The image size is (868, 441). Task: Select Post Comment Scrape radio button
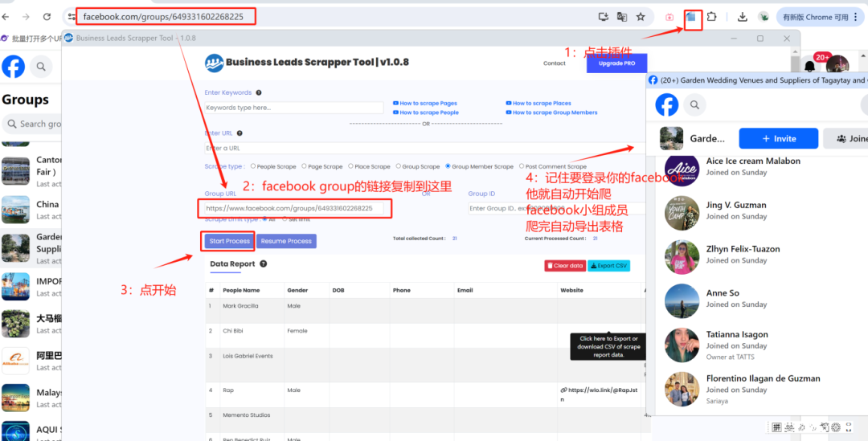click(x=522, y=166)
